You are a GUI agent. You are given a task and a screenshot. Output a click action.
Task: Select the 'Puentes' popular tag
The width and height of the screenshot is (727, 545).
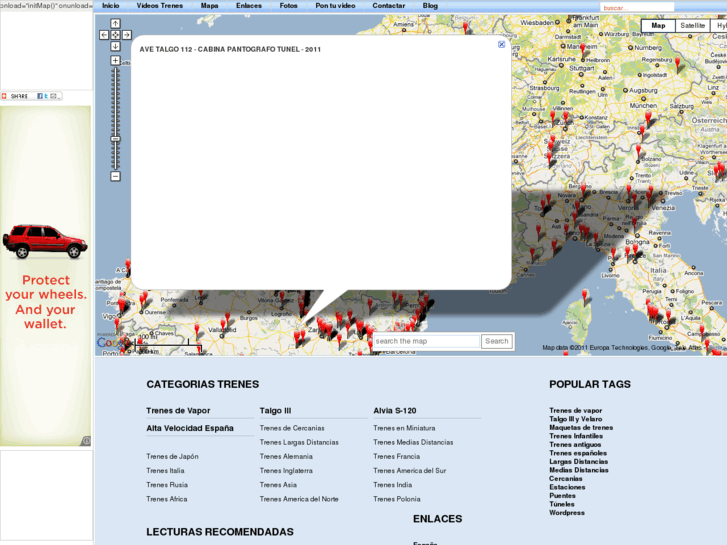click(562, 496)
